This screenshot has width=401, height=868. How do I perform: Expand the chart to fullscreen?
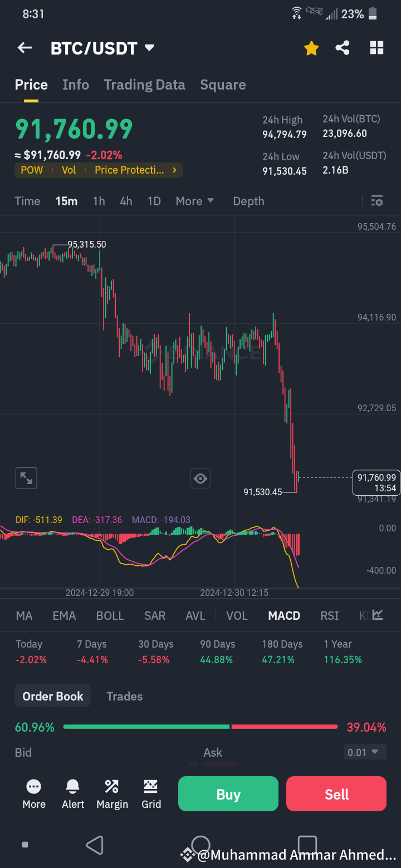26,478
